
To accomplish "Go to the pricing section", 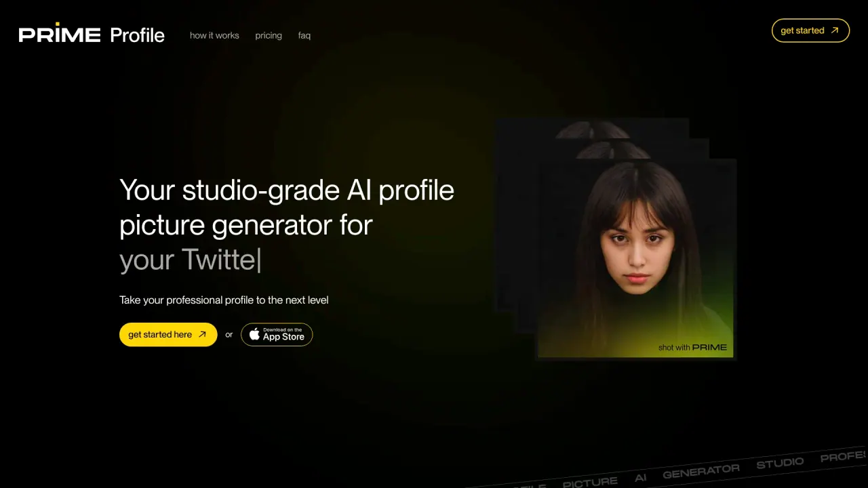I will click(269, 35).
